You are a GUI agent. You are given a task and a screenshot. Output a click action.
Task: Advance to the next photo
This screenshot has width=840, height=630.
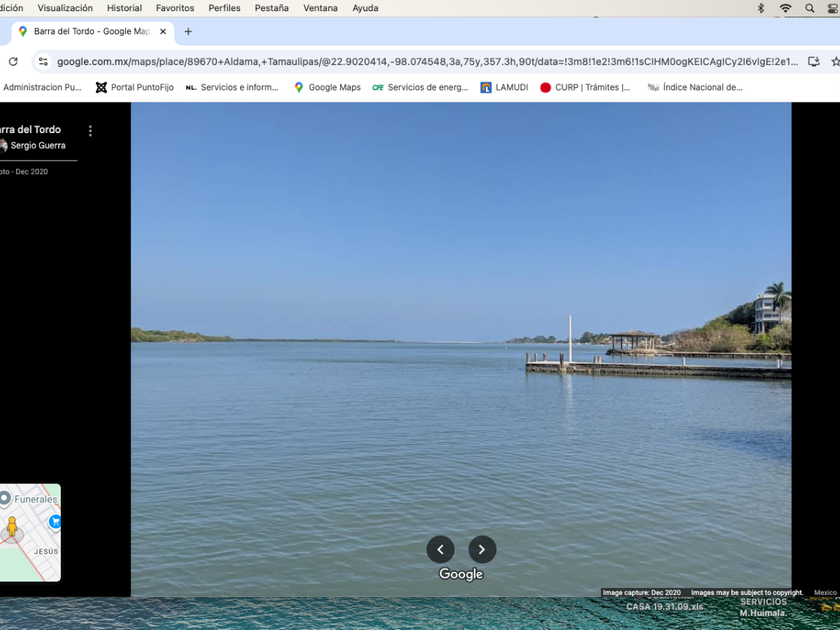[482, 549]
